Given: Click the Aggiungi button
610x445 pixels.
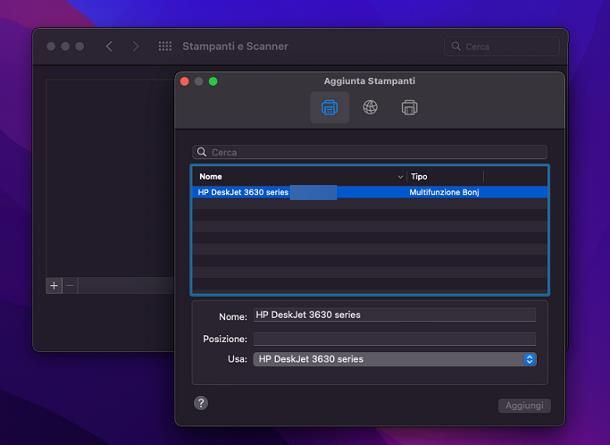Looking at the screenshot, I should pyautogui.click(x=524, y=405).
